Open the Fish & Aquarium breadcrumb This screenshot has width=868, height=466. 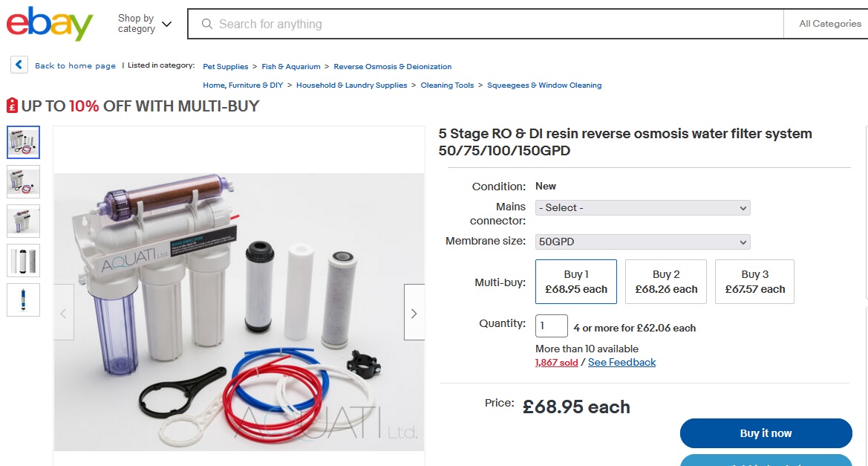pos(291,67)
